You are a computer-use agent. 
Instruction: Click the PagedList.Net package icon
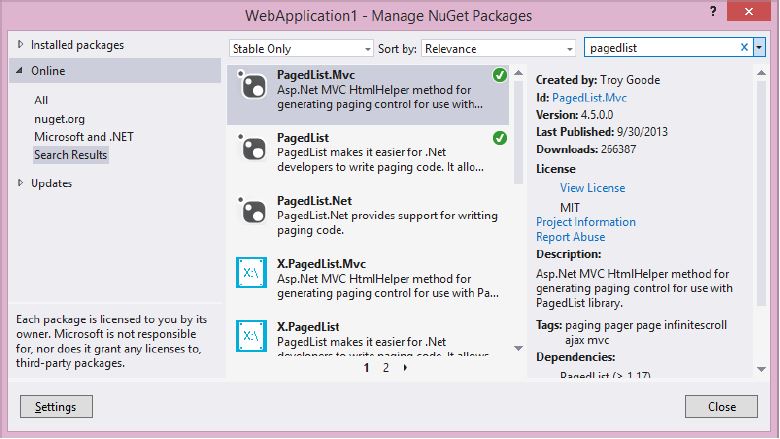click(252, 211)
